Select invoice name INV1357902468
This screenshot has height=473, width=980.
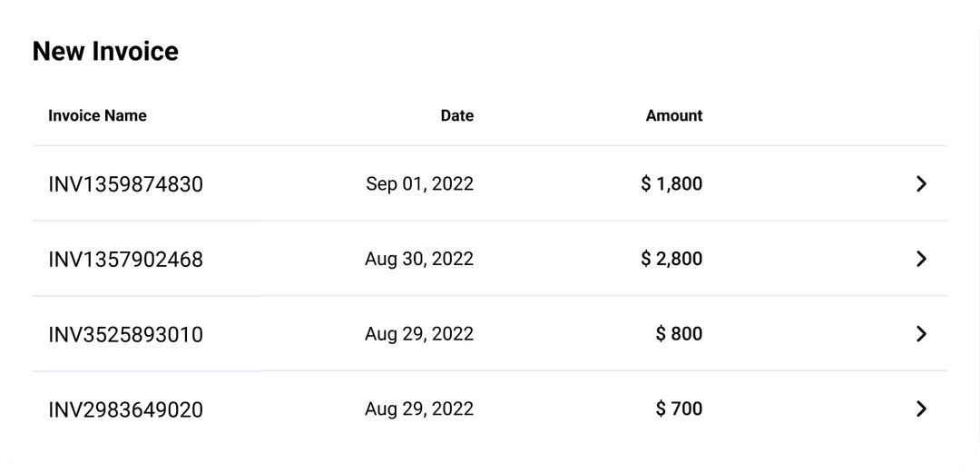click(125, 260)
